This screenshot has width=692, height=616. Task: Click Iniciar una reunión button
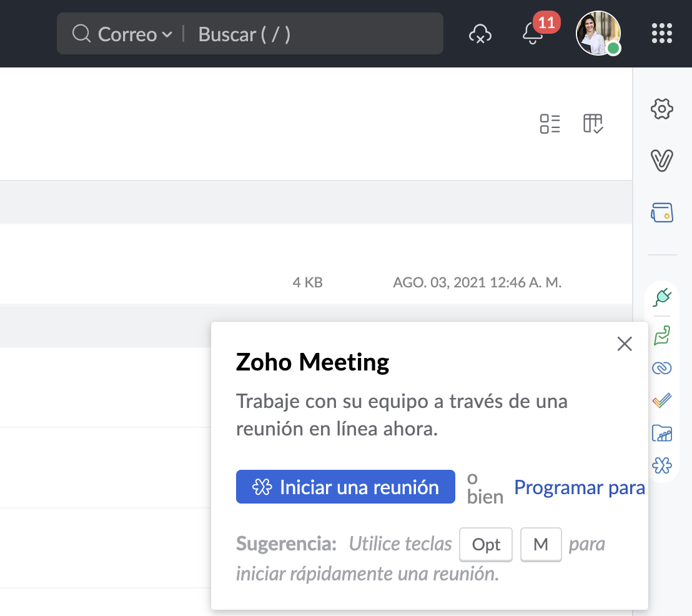pos(345,487)
